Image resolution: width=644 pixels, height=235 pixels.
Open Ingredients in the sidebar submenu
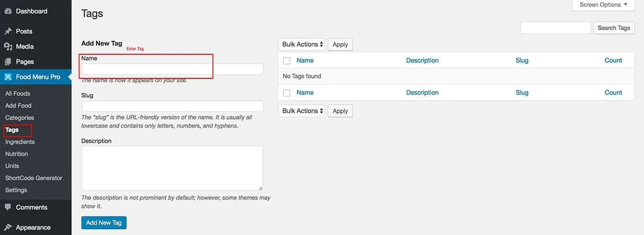click(20, 142)
